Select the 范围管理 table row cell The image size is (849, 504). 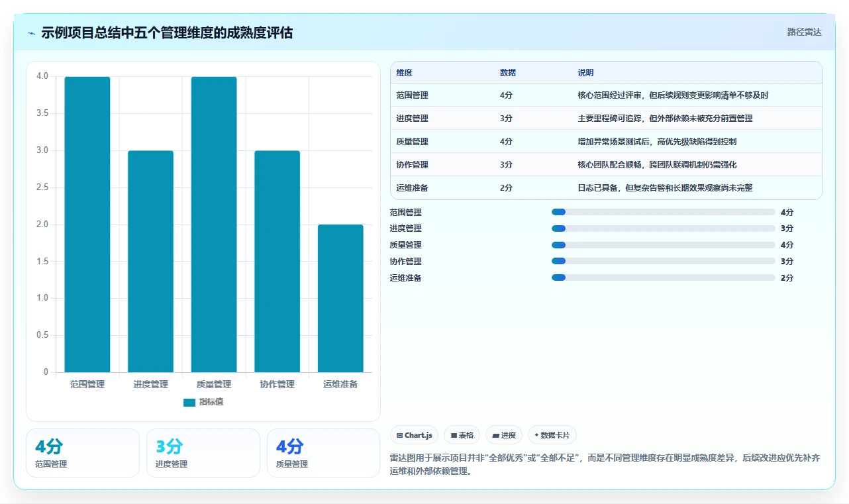point(412,95)
